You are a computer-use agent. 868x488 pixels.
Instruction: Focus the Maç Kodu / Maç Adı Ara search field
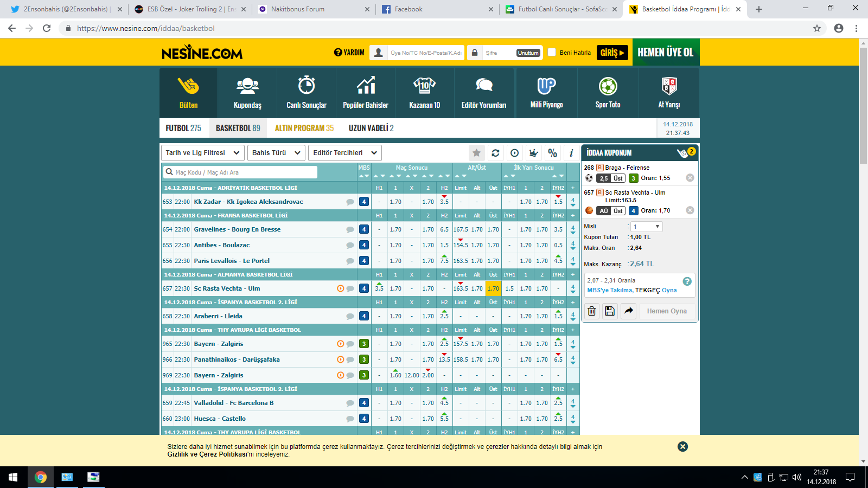coord(240,172)
